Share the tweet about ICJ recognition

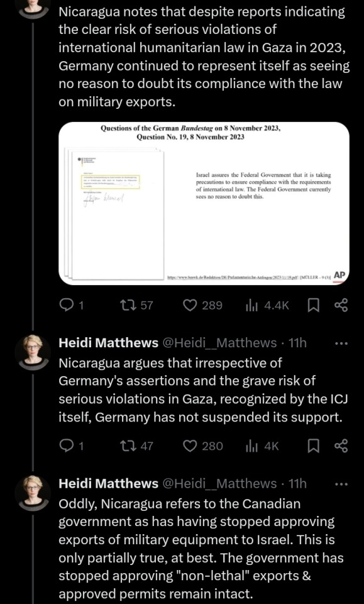(x=341, y=446)
